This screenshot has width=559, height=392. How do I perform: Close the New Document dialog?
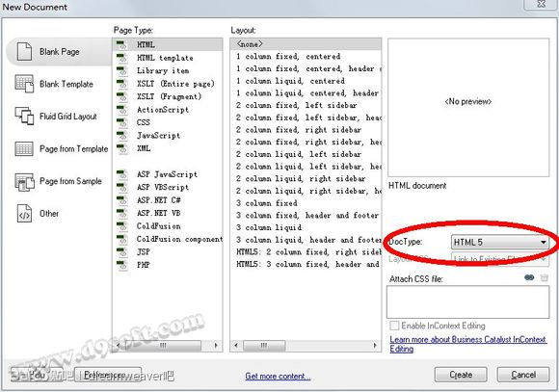(x=541, y=4)
